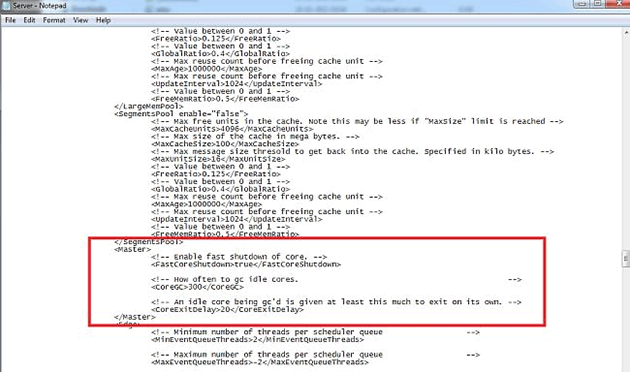Click the 'Enable fast shutdown of core' comment
The width and height of the screenshot is (630, 373).
coord(239,257)
